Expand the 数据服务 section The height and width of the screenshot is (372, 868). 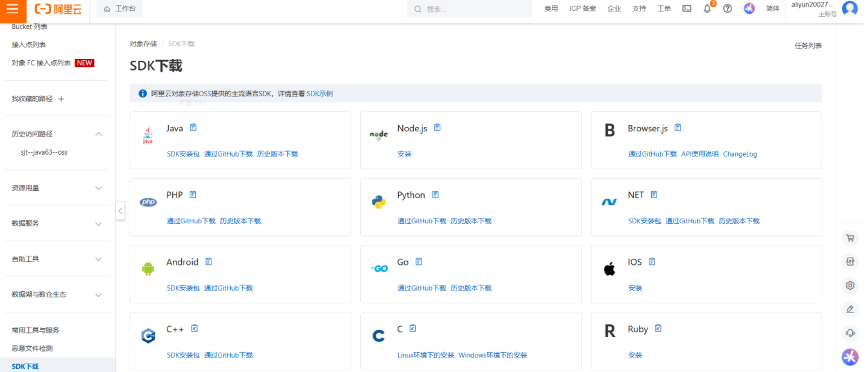[99, 223]
